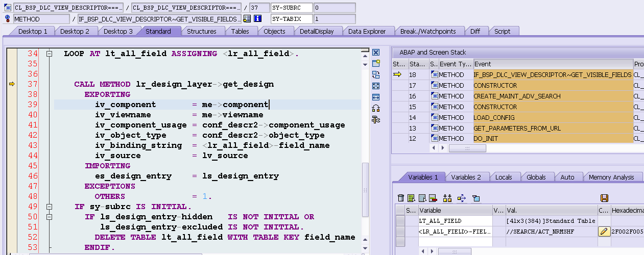Select row selector of LT_ALL_FIELD row
The height and width of the screenshot is (255, 644).
[x=400, y=221]
